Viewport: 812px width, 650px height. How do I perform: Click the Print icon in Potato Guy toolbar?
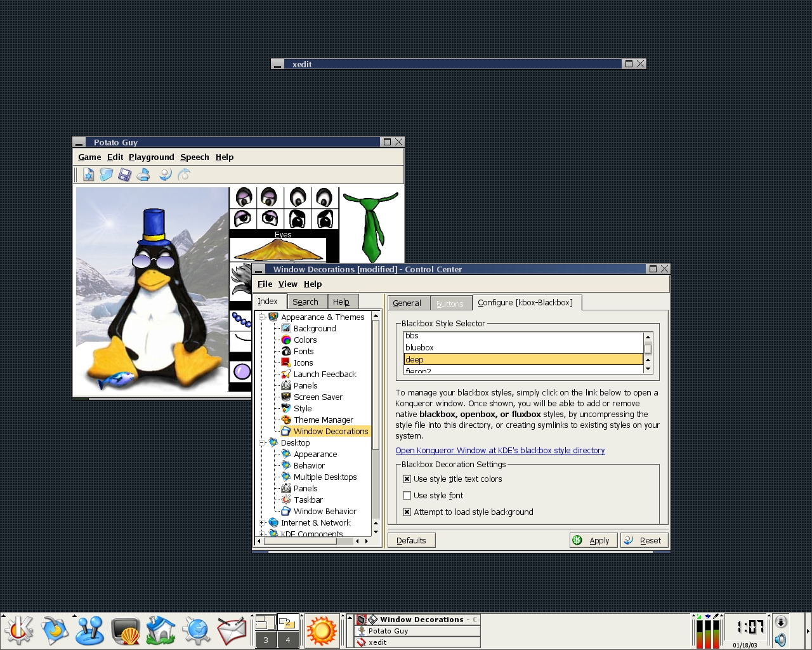143,175
